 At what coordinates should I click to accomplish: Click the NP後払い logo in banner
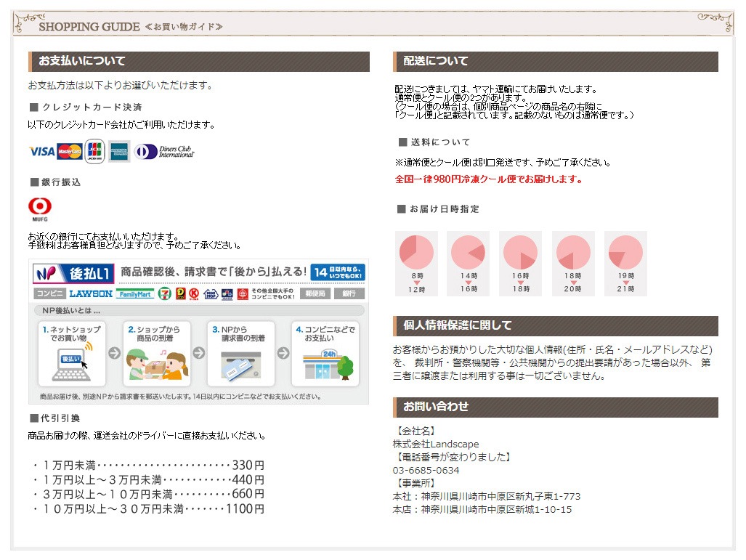tap(73, 273)
